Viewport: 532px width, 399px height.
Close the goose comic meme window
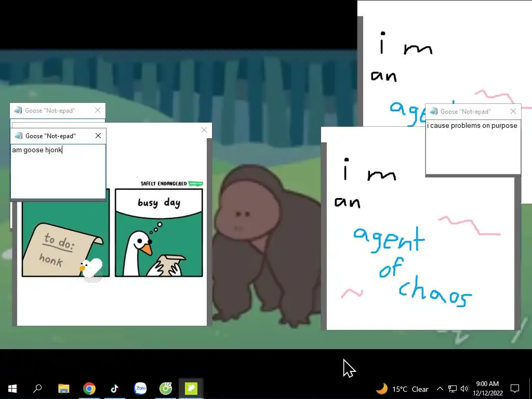(204, 130)
